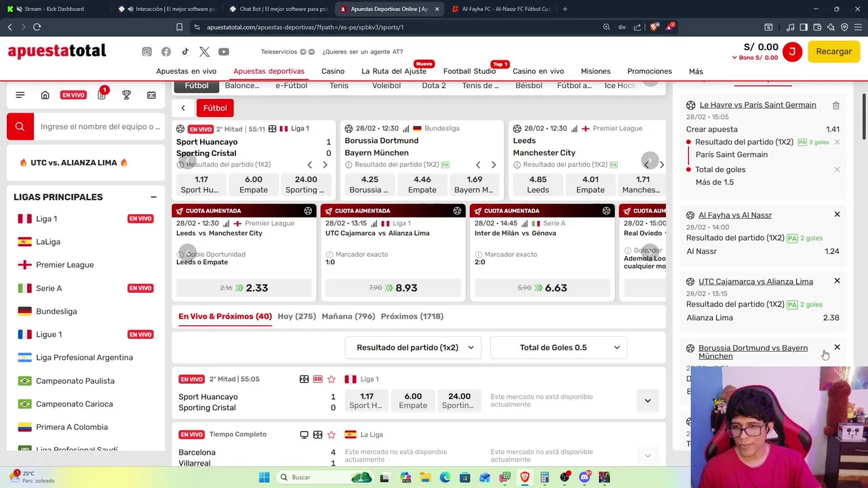
Task: Previous market arrow on Borussia Dortmund card
Action: pyautogui.click(x=478, y=165)
